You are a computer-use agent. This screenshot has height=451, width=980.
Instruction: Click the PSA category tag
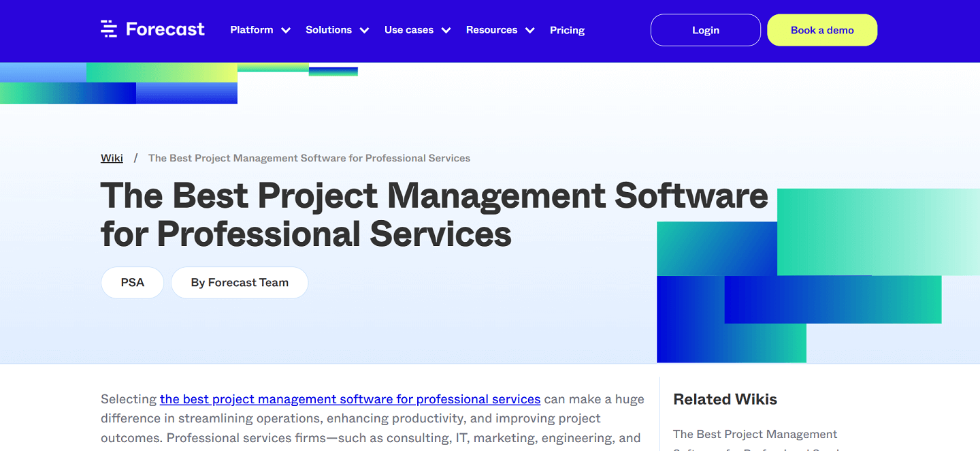(x=132, y=282)
